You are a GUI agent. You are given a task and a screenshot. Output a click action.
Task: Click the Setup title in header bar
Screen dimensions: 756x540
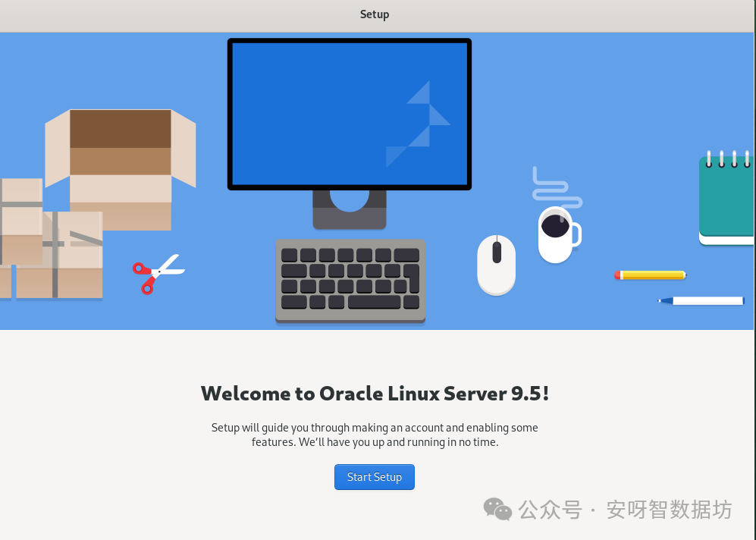click(x=375, y=14)
